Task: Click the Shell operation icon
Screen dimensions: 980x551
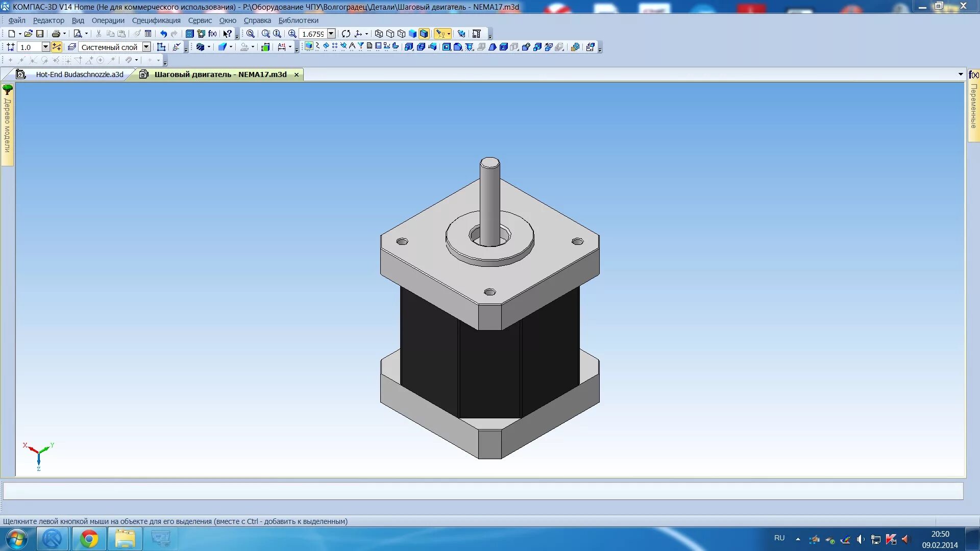Action: 503,47
